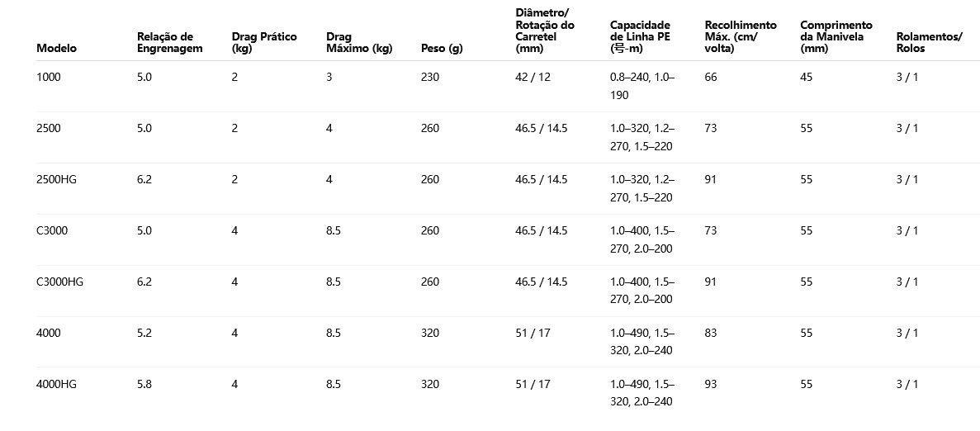Click the model 1000 row label

(x=49, y=77)
